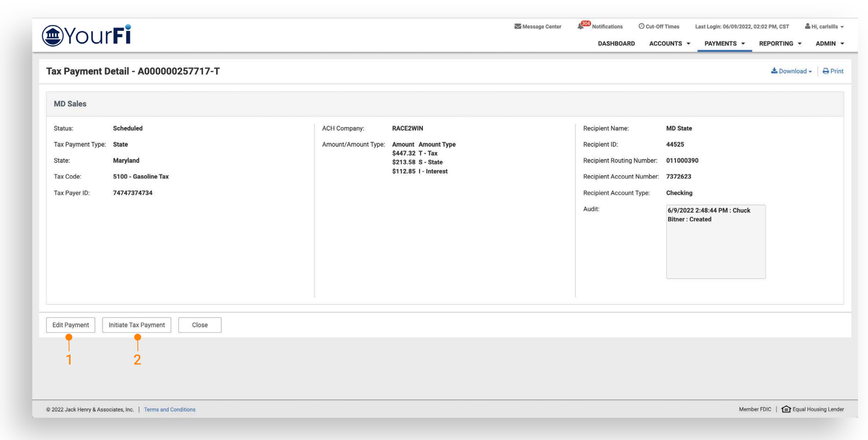Expand the Accounts dropdown menu
The width and height of the screenshot is (868, 440).
pyautogui.click(x=669, y=44)
